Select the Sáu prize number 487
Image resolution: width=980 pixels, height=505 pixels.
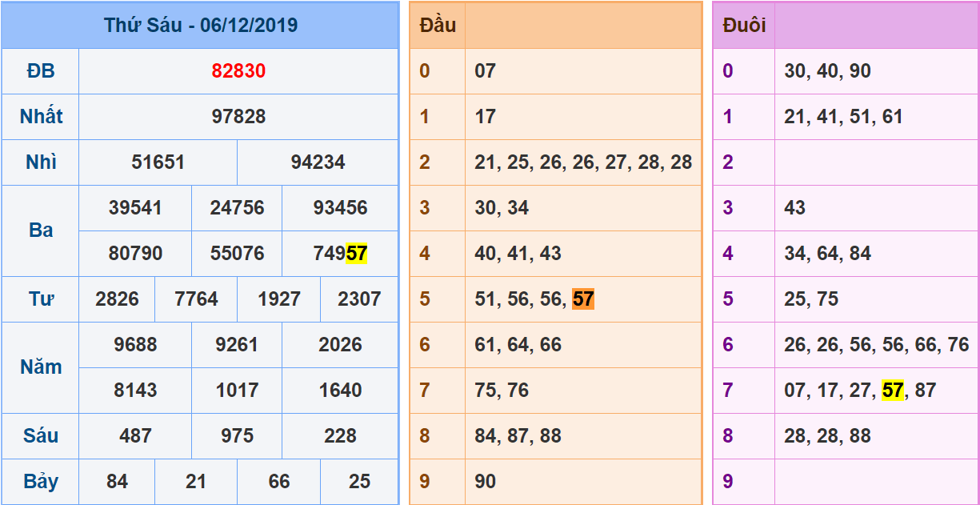(135, 436)
